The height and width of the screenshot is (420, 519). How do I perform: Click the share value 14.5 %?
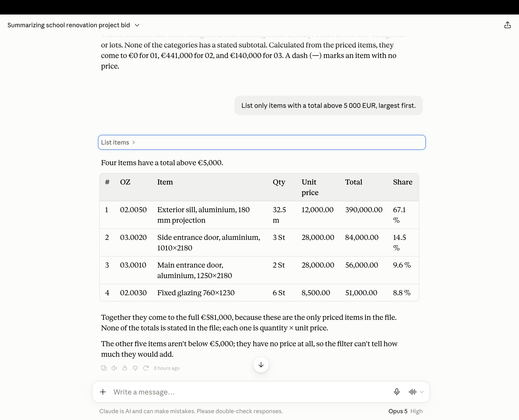click(399, 243)
